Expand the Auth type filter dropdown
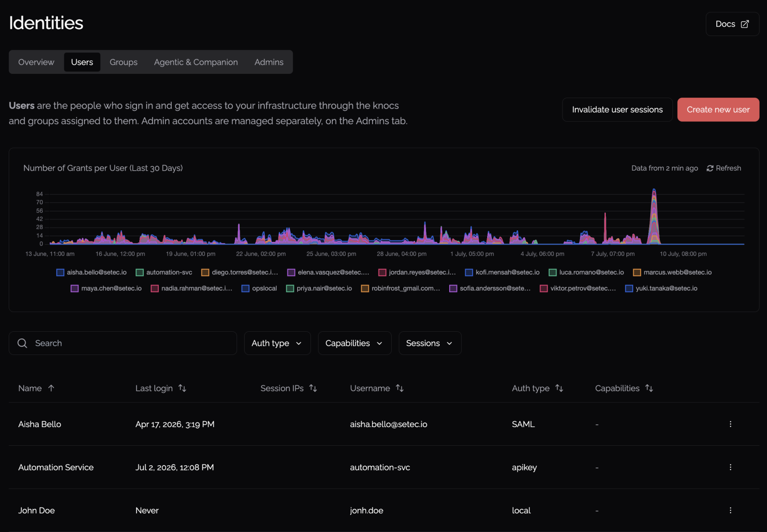The width and height of the screenshot is (767, 532). point(277,343)
